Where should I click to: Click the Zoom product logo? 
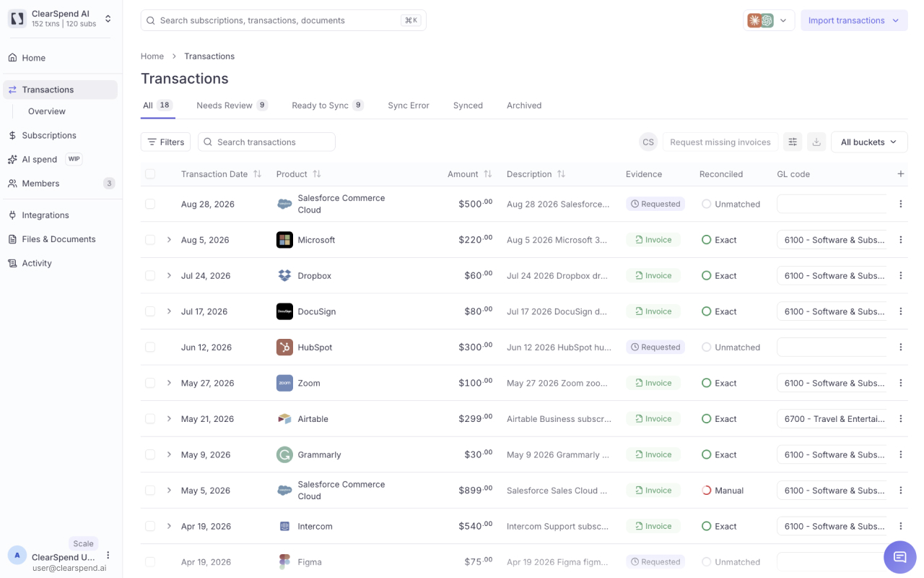coord(284,383)
